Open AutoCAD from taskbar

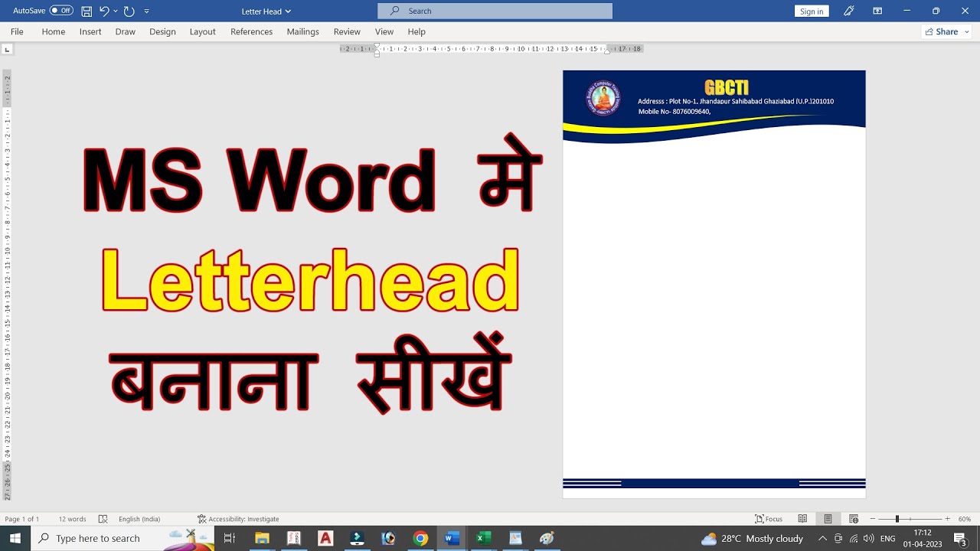coord(325,538)
